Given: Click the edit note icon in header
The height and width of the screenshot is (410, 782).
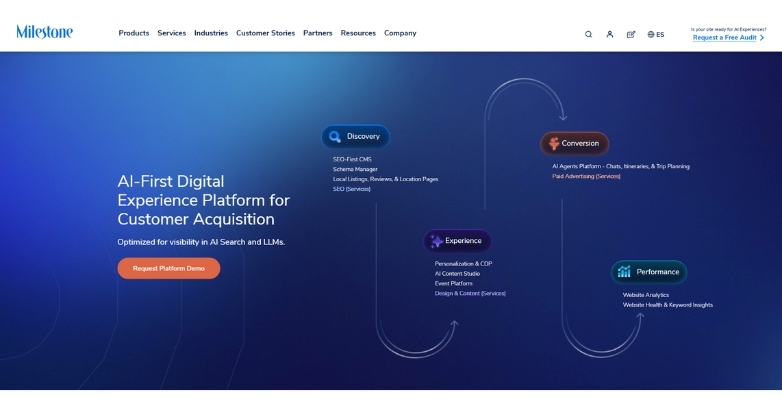Looking at the screenshot, I should [631, 34].
